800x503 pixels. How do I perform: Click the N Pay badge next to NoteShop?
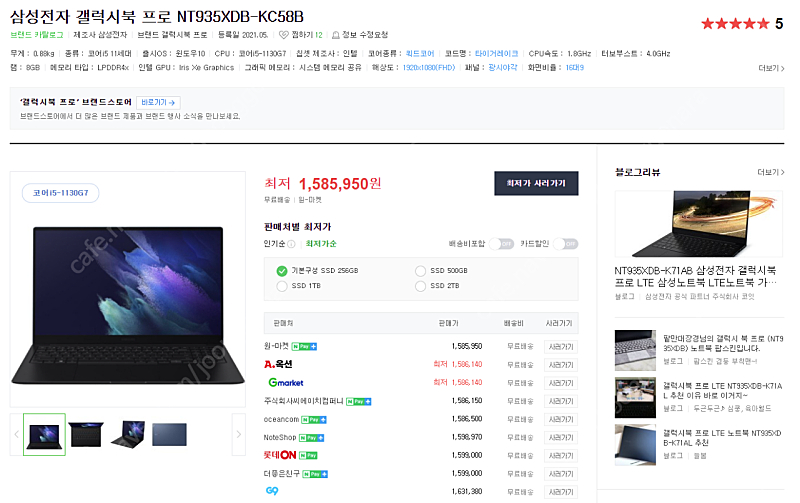pos(311,438)
